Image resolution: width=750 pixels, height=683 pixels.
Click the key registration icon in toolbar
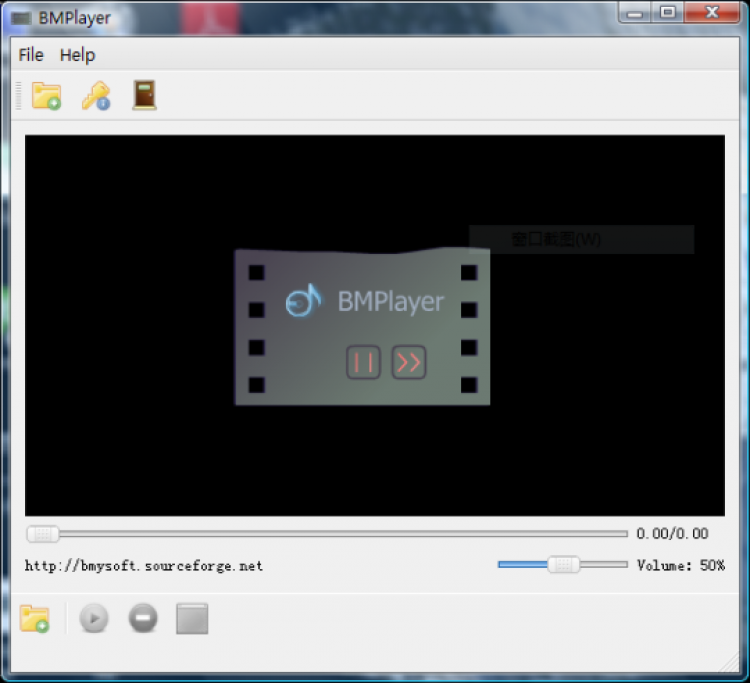96,96
